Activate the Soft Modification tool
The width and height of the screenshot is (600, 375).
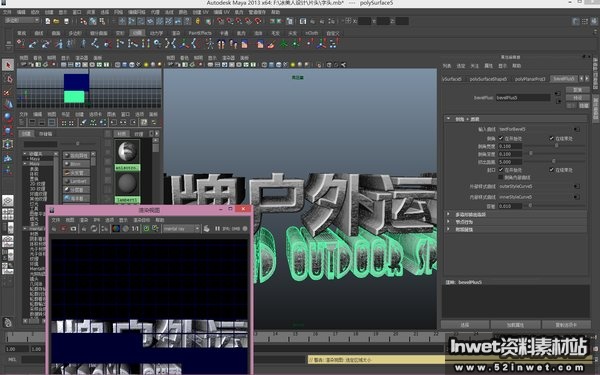[x=8, y=158]
